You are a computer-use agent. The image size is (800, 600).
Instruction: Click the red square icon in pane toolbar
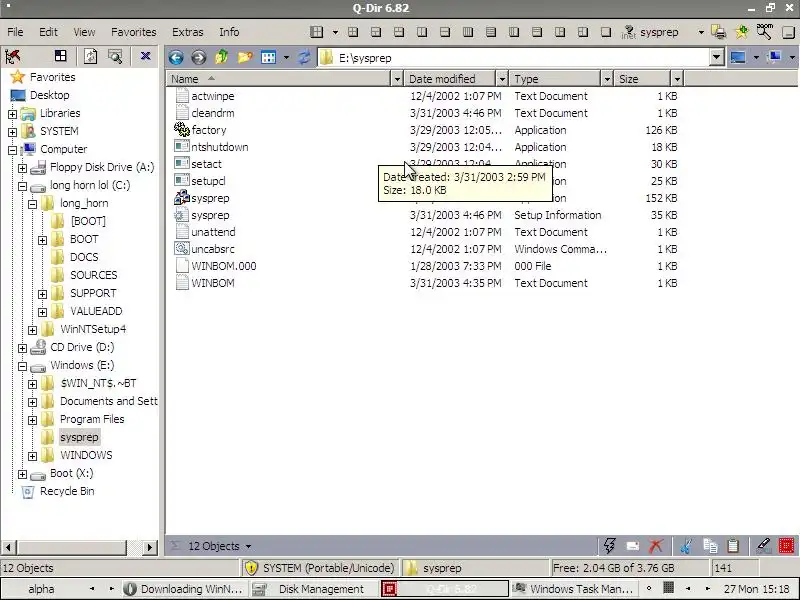pyautogui.click(x=787, y=546)
